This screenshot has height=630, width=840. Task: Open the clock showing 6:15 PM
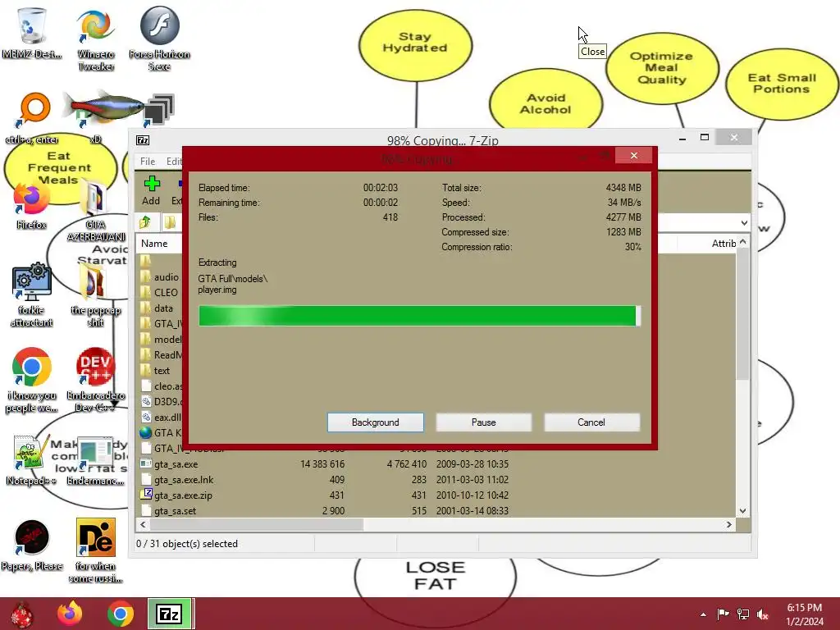coord(804,614)
